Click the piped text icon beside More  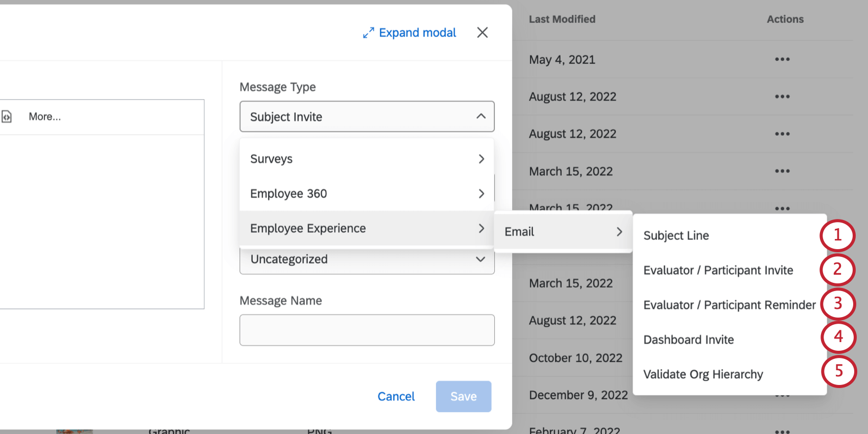[x=7, y=117]
